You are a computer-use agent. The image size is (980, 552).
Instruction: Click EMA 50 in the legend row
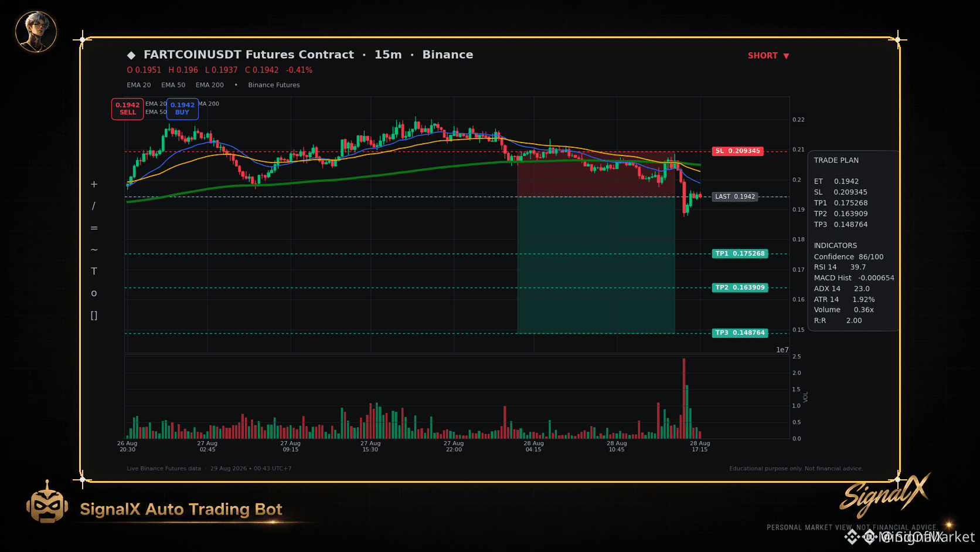(x=173, y=85)
